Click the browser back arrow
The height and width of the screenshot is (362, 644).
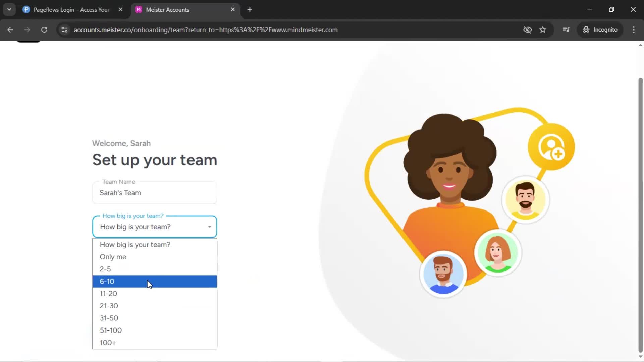tap(10, 29)
